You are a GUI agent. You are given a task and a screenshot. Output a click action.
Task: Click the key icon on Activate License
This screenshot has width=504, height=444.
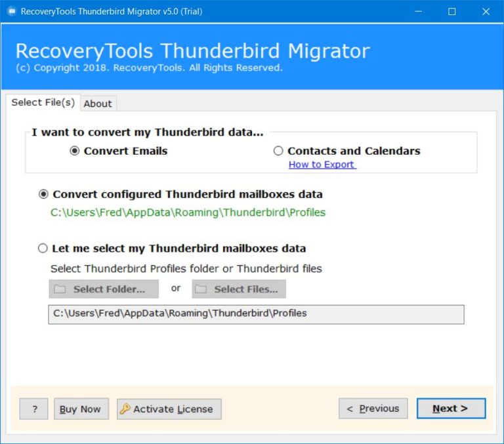125,409
